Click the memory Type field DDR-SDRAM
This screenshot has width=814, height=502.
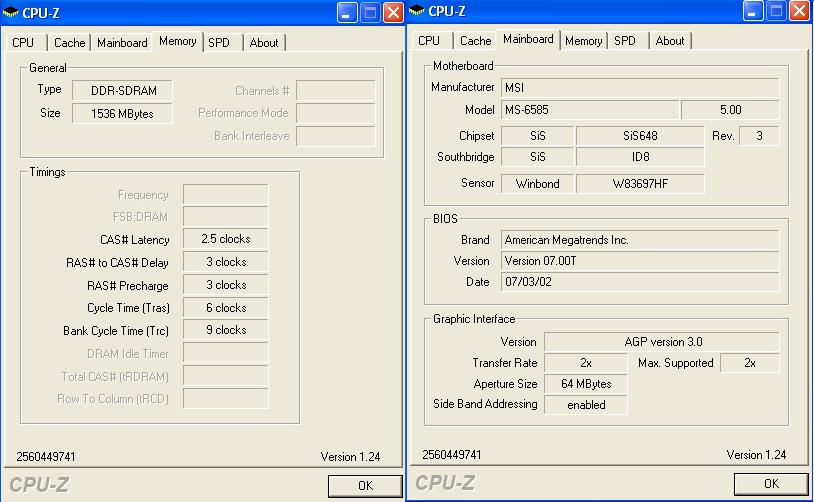[122, 90]
